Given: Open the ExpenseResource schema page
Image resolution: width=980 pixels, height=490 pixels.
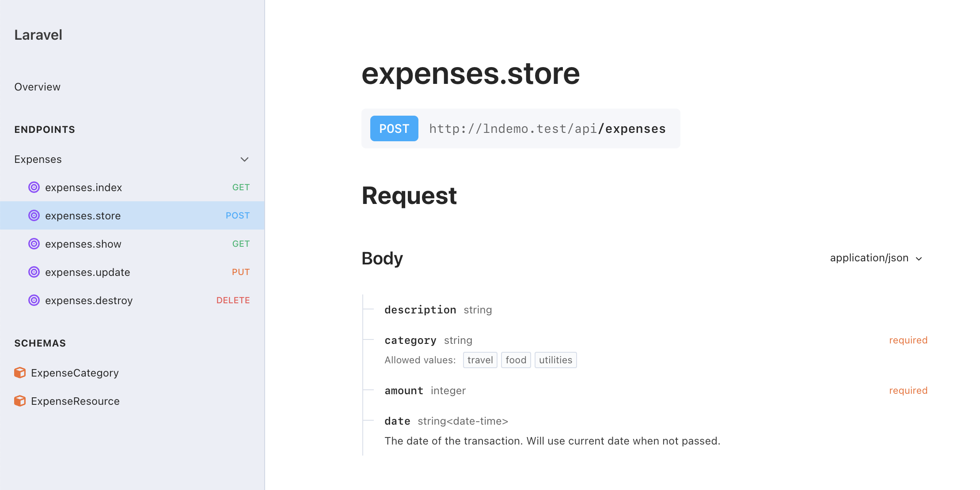Looking at the screenshot, I should tap(75, 401).
